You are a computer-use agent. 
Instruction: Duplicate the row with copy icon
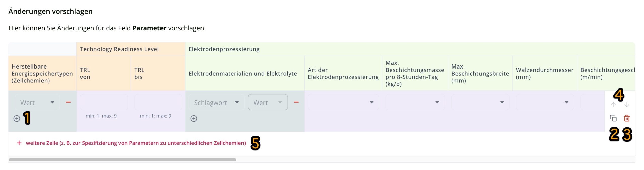[x=613, y=118]
